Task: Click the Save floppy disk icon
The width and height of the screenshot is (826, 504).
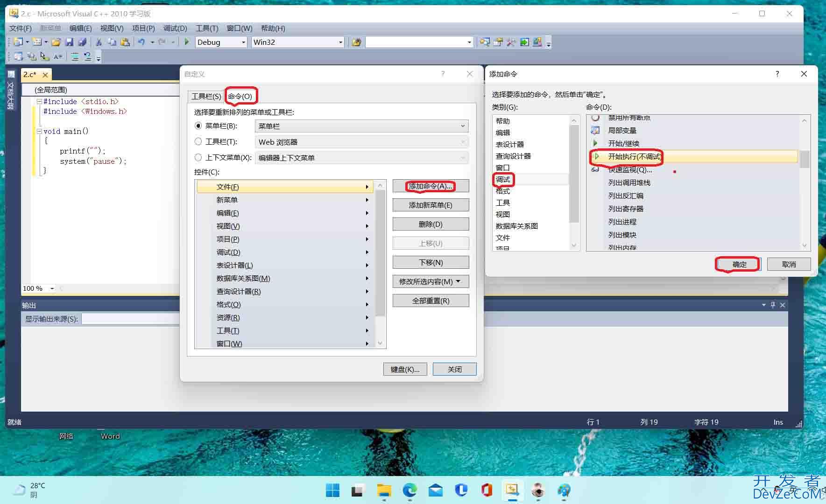Action: coord(69,42)
